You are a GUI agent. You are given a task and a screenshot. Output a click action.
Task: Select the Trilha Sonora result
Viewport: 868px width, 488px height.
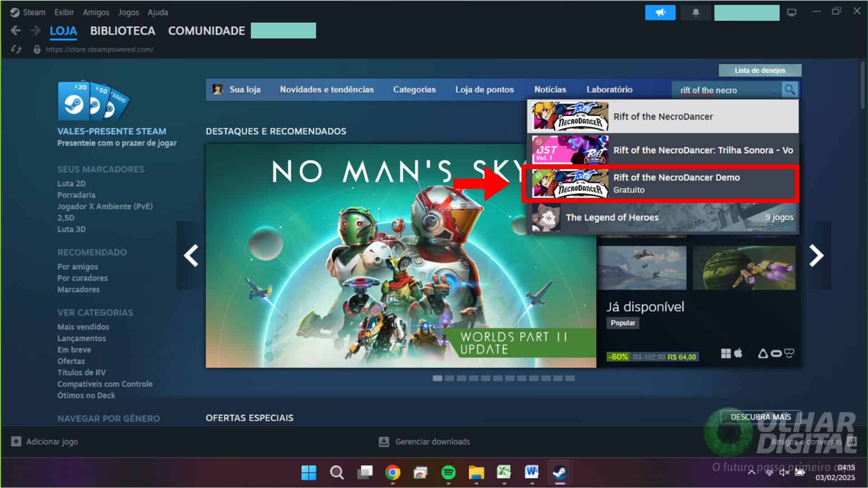[x=663, y=150]
